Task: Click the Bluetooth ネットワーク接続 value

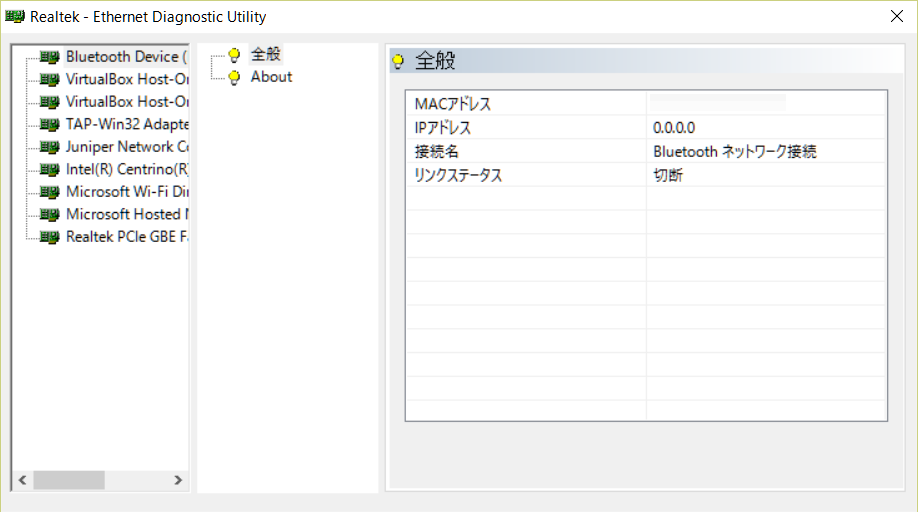Action: coord(735,152)
